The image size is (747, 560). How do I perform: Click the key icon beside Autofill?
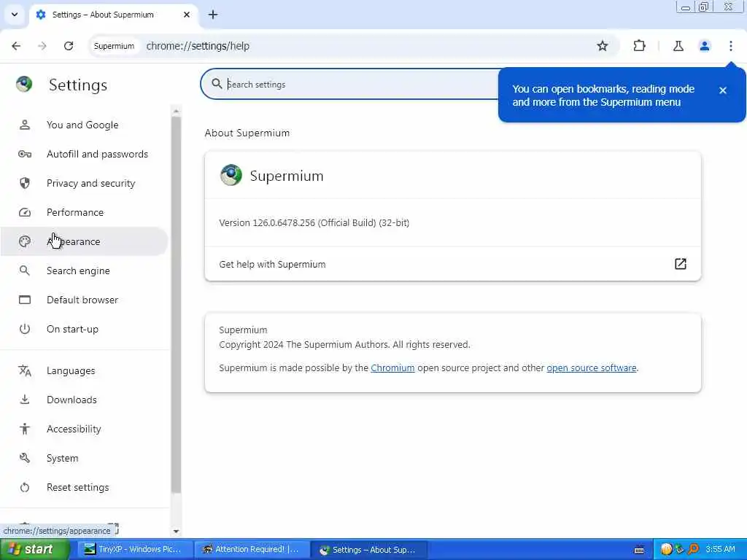coord(25,154)
